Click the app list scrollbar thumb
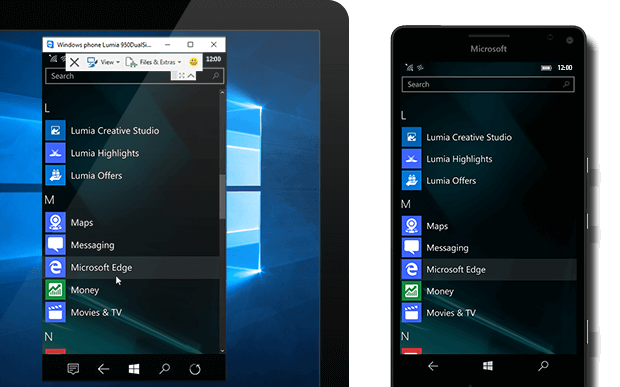This screenshot has height=387, width=620. point(222,196)
